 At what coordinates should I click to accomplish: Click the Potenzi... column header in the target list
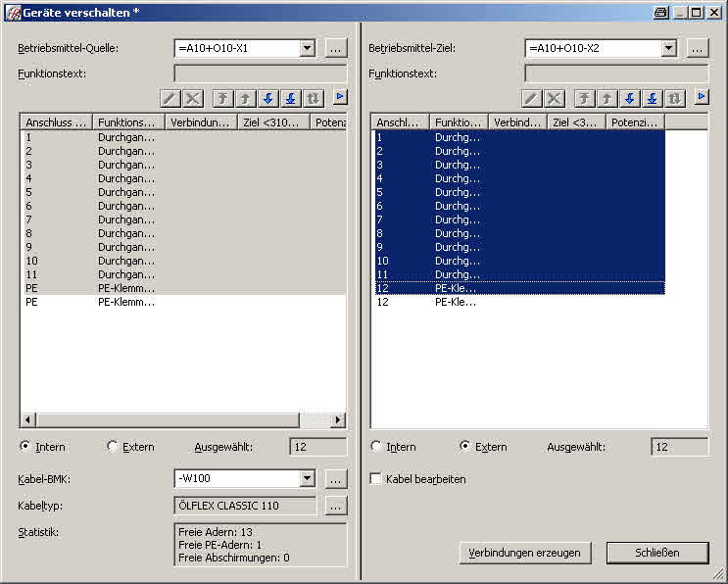pyautogui.click(x=636, y=122)
